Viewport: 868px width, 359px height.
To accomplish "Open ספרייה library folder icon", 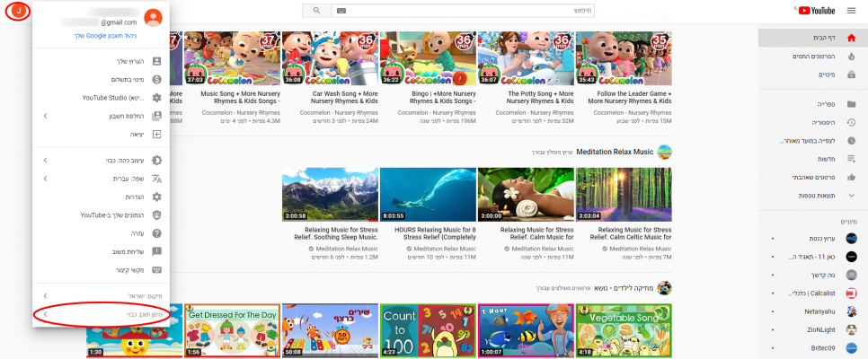I will (x=852, y=104).
